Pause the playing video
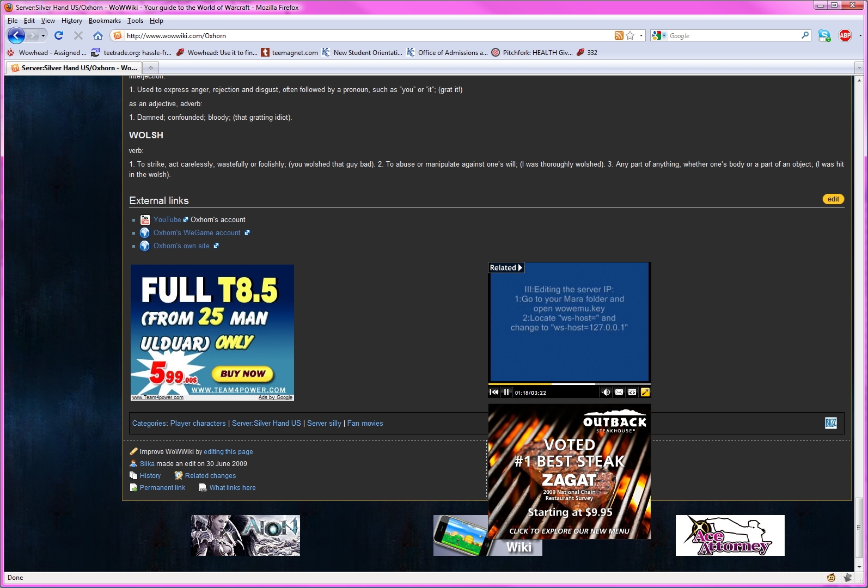The height and width of the screenshot is (588, 868). point(506,392)
